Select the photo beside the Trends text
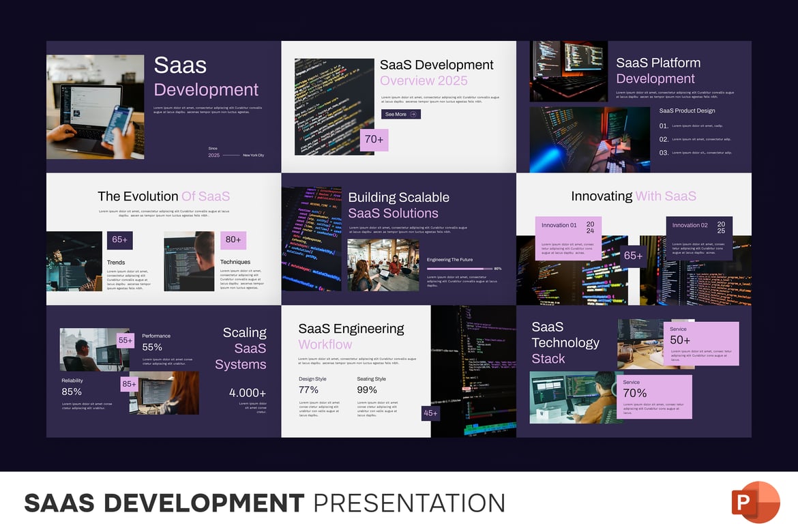Viewport: 798px width, 532px height. 74,261
